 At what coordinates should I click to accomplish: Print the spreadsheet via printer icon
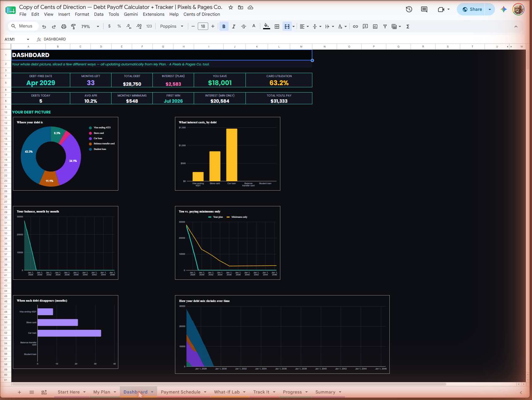[x=64, y=27]
